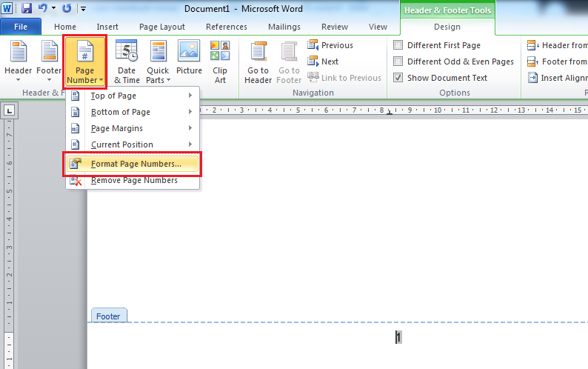Click the Navigation group label

pos(313,93)
